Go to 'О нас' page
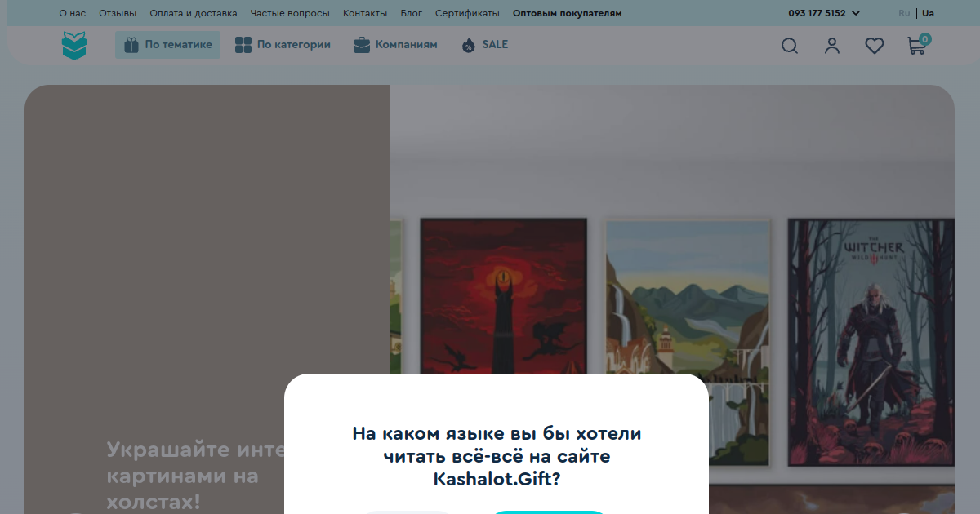980x514 pixels. pyautogui.click(x=73, y=13)
